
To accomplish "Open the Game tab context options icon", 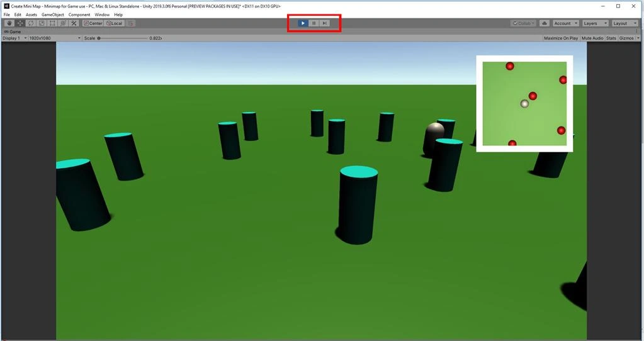I will click(x=636, y=31).
